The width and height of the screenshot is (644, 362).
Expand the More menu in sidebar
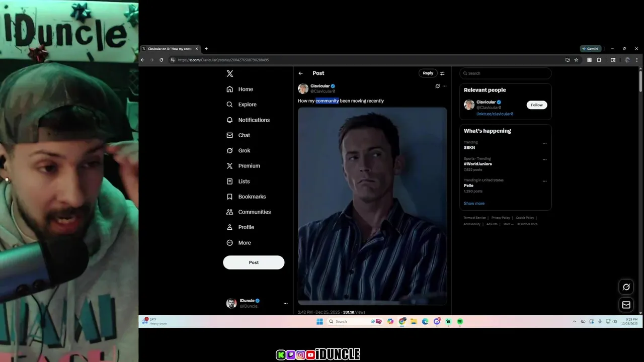coord(239,243)
